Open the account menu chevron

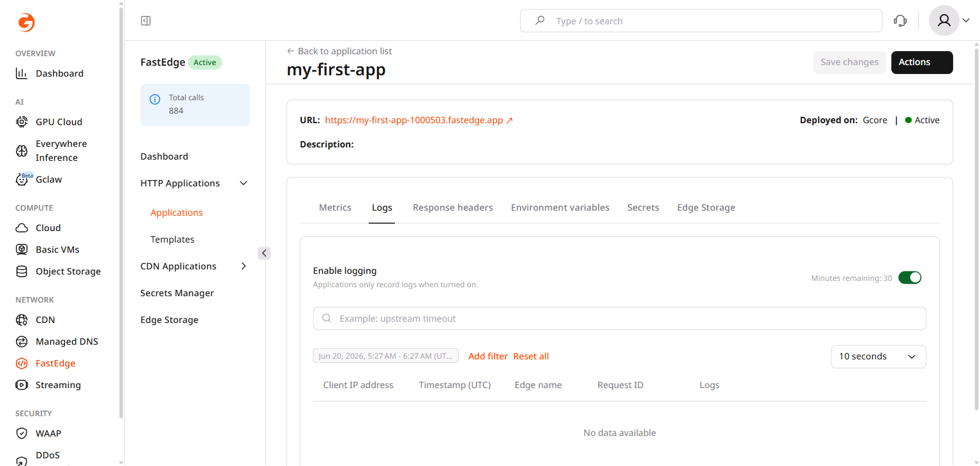point(966,20)
